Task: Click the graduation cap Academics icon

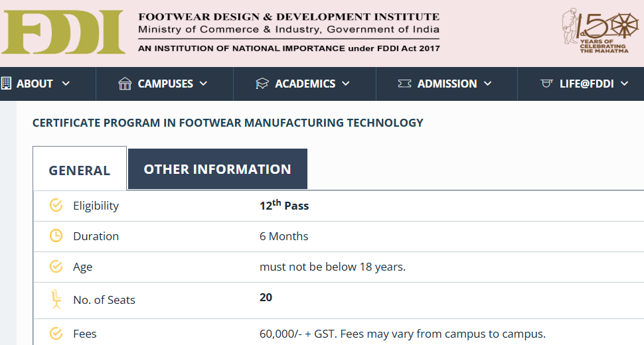Action: pyautogui.click(x=262, y=84)
